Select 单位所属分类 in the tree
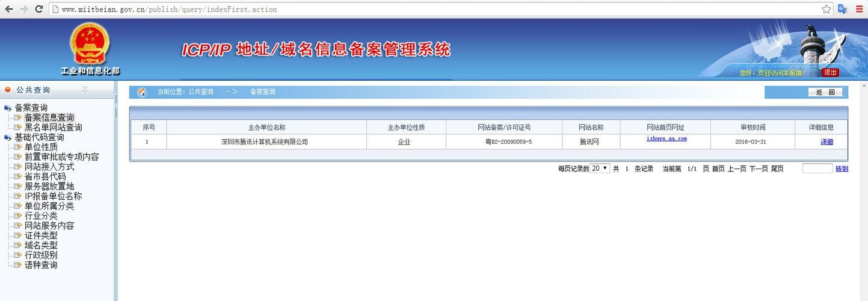This screenshot has width=868, height=301. [x=49, y=206]
